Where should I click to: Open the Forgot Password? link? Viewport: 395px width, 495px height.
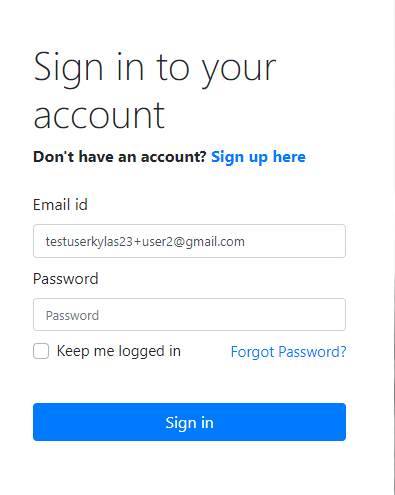click(x=288, y=352)
